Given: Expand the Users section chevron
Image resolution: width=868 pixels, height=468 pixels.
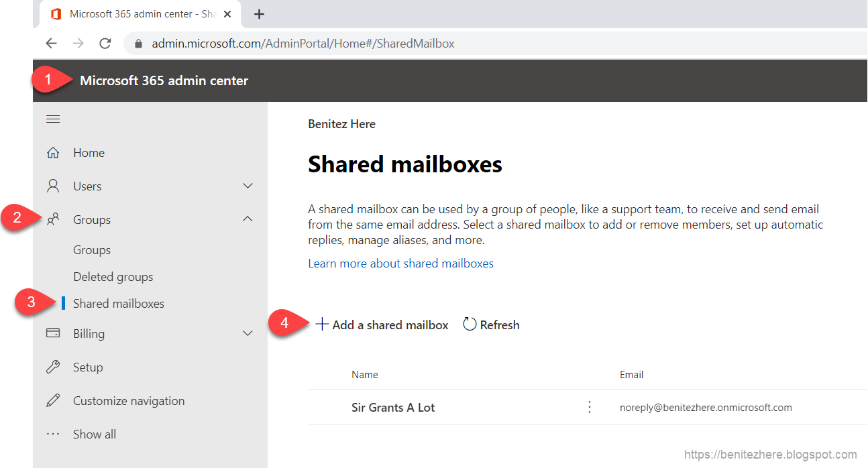Looking at the screenshot, I should tap(248, 186).
